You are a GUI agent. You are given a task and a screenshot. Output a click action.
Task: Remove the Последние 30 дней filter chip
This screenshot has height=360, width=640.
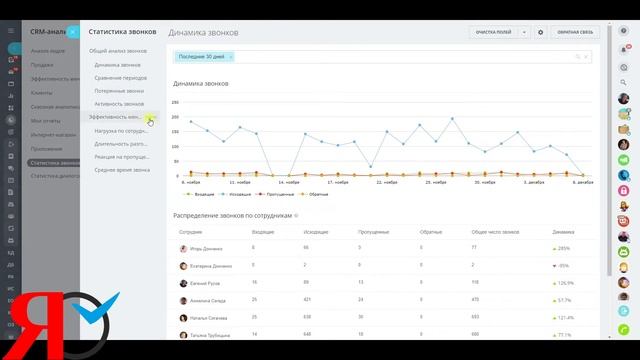(231, 57)
